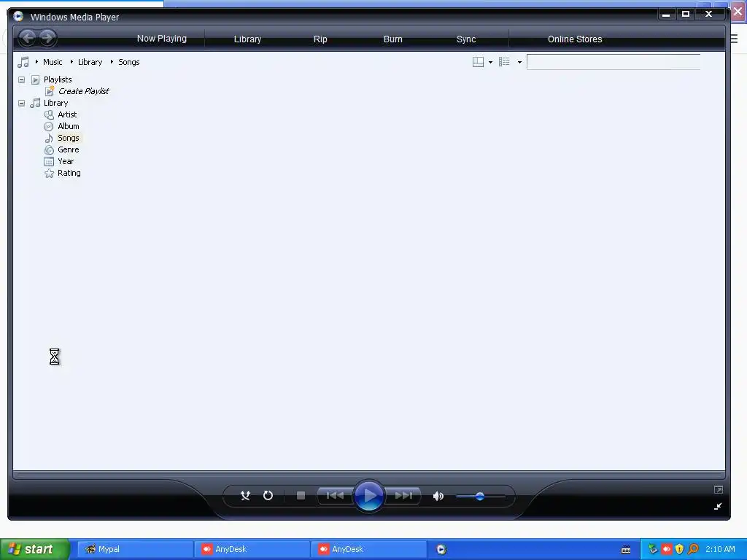747x560 pixels.
Task: Click the music category note icon
Action: click(x=23, y=62)
